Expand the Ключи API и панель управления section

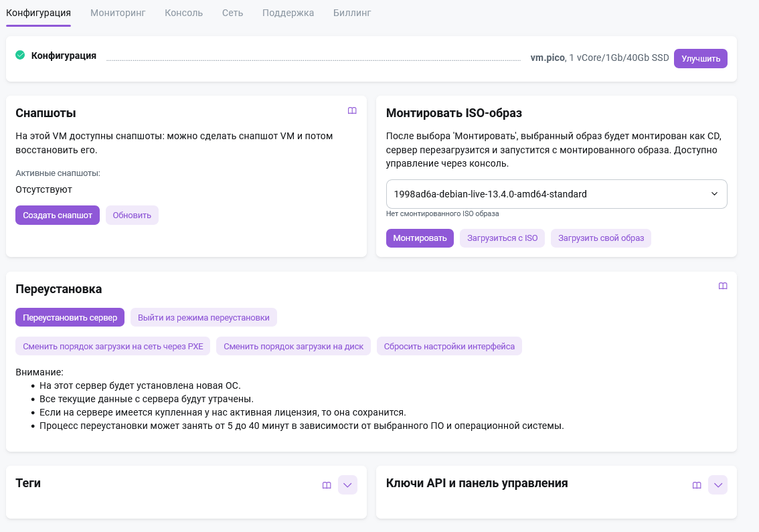pos(718,485)
